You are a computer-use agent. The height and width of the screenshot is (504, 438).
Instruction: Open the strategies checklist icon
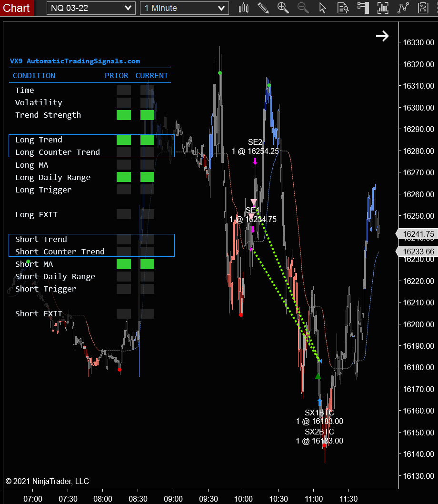point(422,8)
